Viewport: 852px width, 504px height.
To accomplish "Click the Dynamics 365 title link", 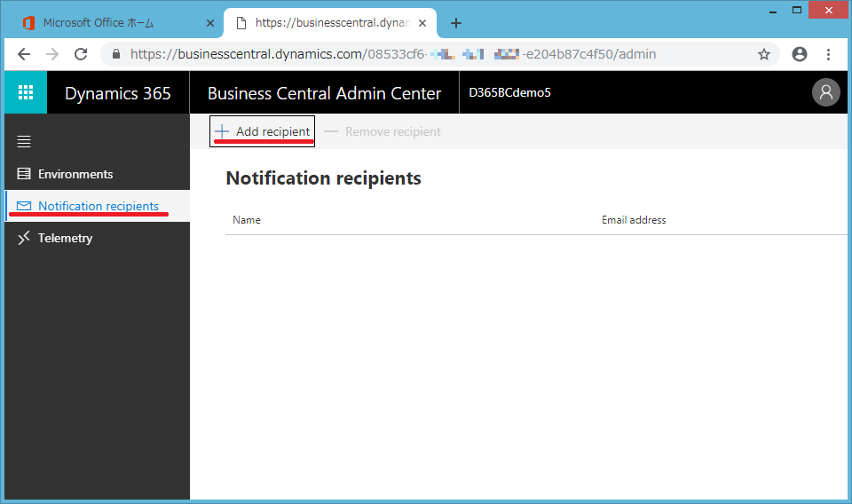I will [118, 93].
